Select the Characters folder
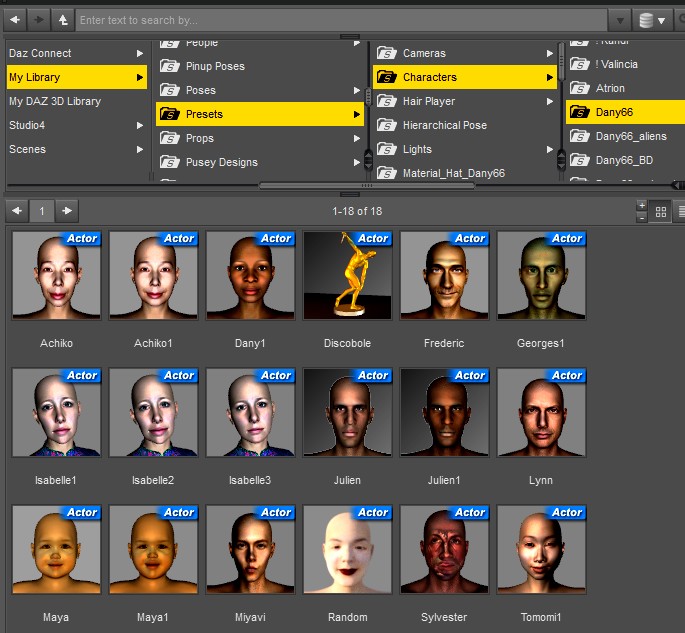The width and height of the screenshot is (685, 633). tap(465, 77)
